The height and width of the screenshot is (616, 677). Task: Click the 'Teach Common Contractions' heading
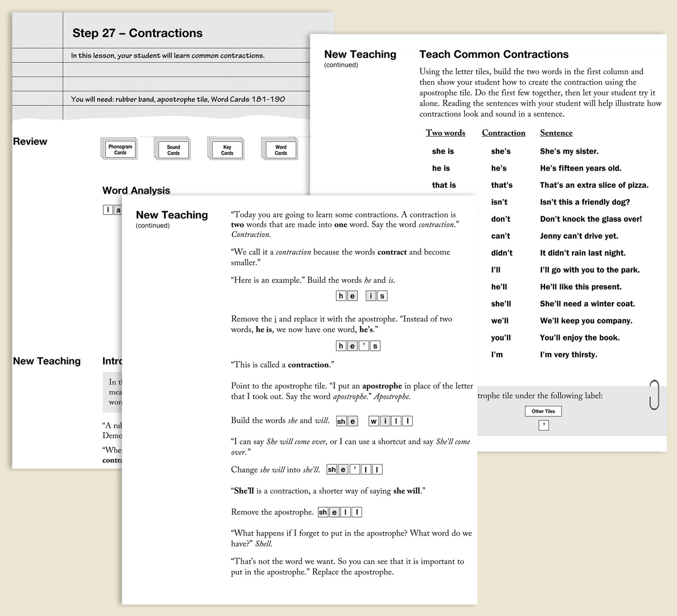[x=494, y=54]
